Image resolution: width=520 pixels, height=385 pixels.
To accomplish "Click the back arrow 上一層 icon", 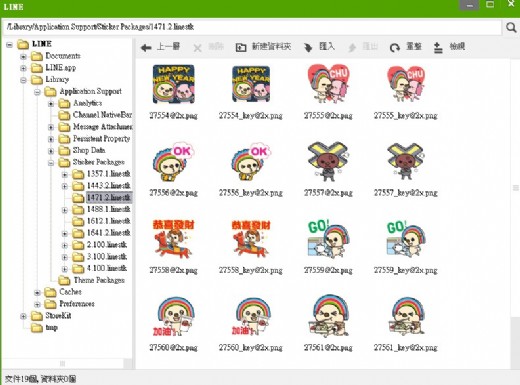I will (x=146, y=48).
